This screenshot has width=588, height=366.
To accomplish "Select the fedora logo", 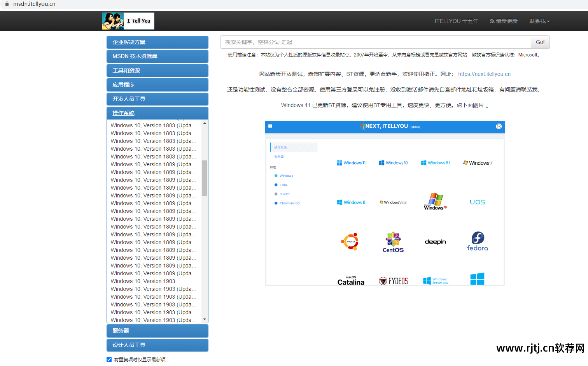I will point(478,241).
